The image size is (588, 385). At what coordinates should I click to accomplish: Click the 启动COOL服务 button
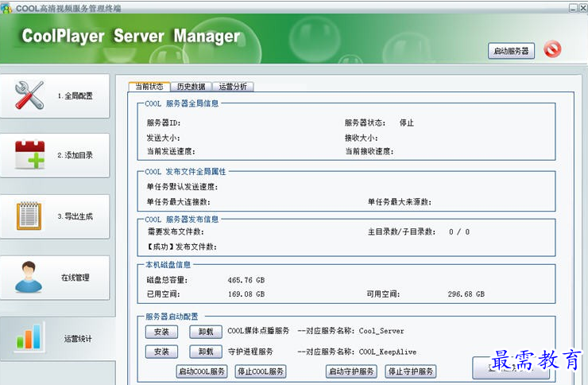click(202, 371)
